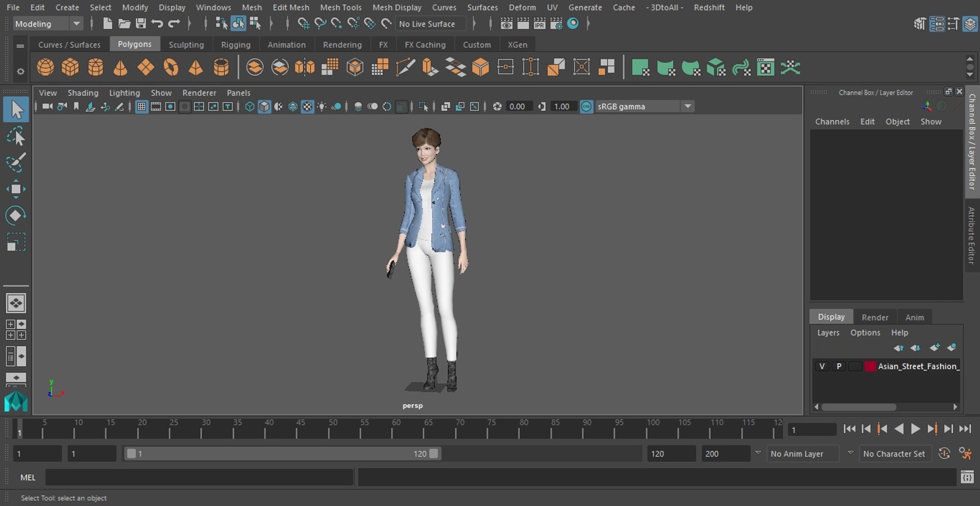
Task: Toggle the P playback box of layer
Action: 839,366
